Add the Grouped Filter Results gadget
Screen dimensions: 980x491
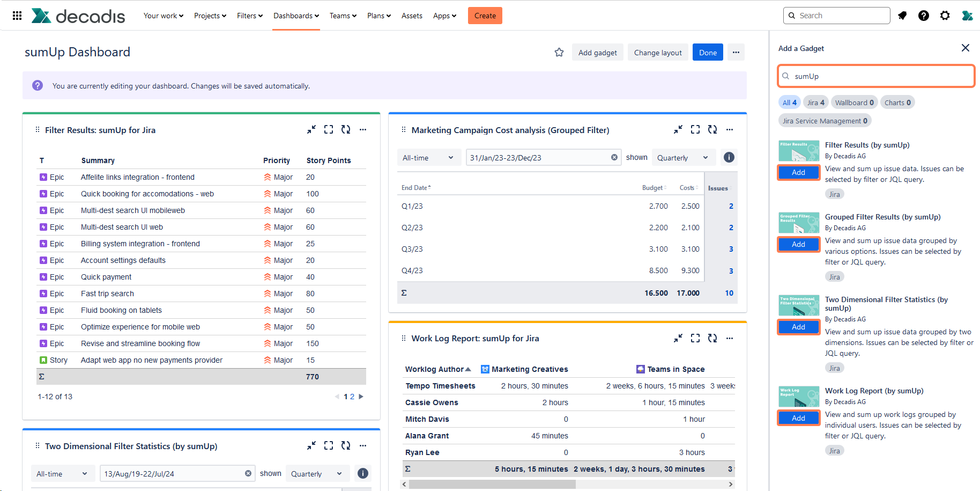coord(798,244)
